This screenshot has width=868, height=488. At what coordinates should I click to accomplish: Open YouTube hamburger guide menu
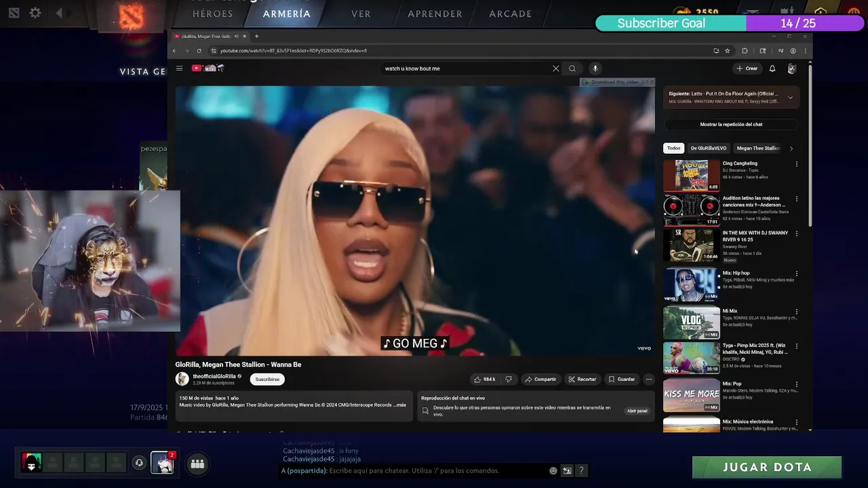click(179, 68)
